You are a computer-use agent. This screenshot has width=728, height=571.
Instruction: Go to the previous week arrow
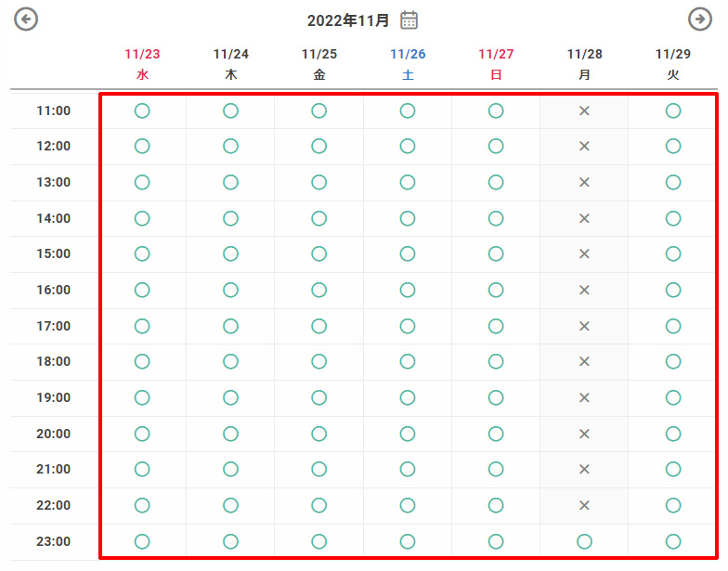click(26, 19)
